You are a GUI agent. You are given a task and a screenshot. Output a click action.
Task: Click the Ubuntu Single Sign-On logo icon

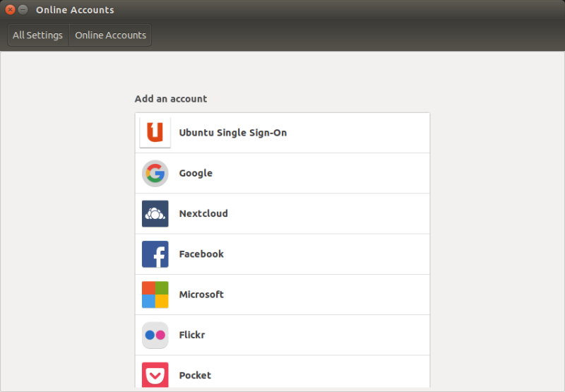[x=155, y=133]
